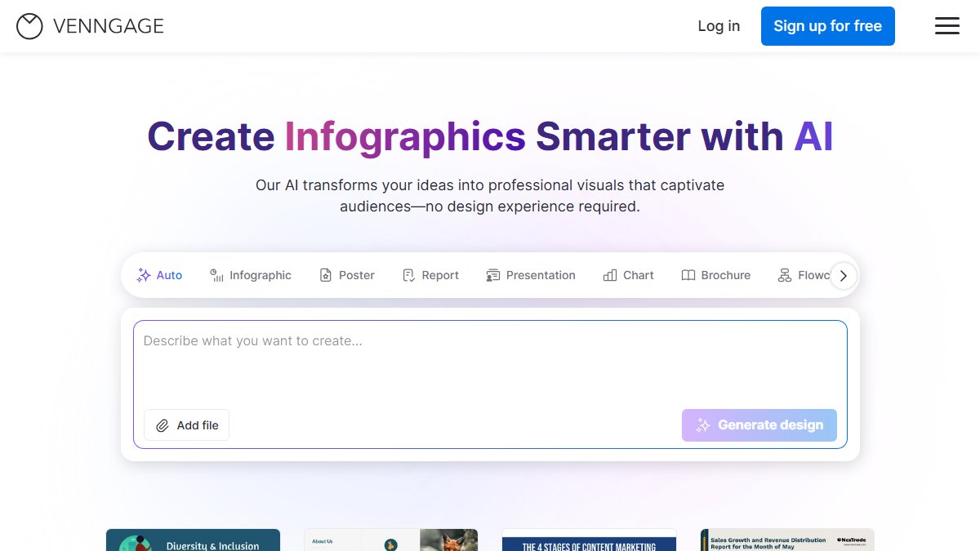Click the 'Create Infographics Smarter with AI' heading

pos(490,136)
